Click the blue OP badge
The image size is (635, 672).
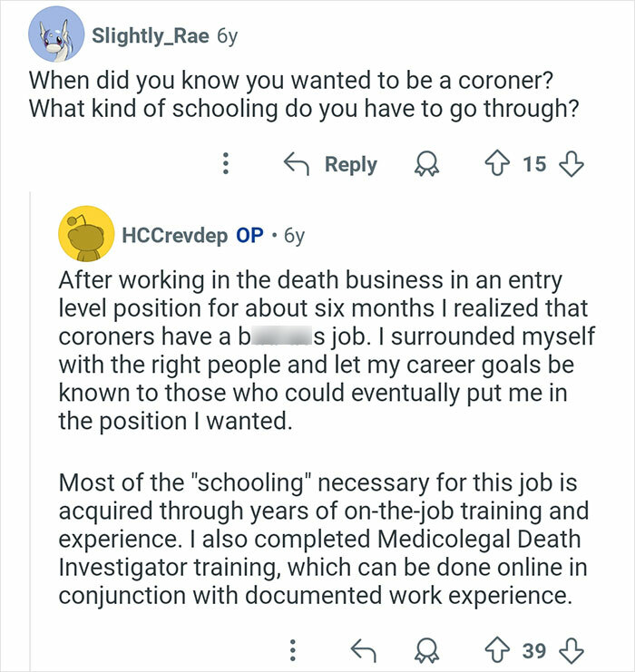pos(249,236)
